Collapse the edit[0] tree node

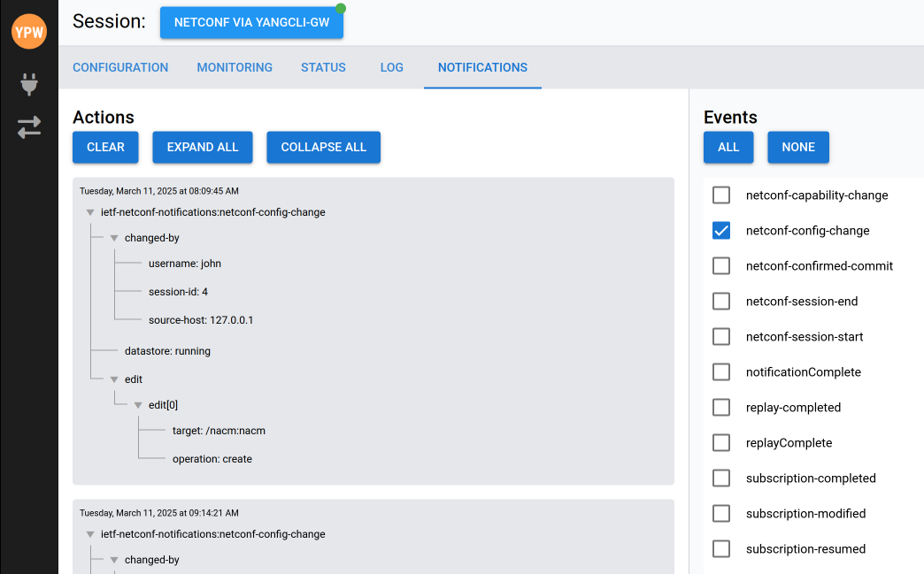(x=138, y=405)
